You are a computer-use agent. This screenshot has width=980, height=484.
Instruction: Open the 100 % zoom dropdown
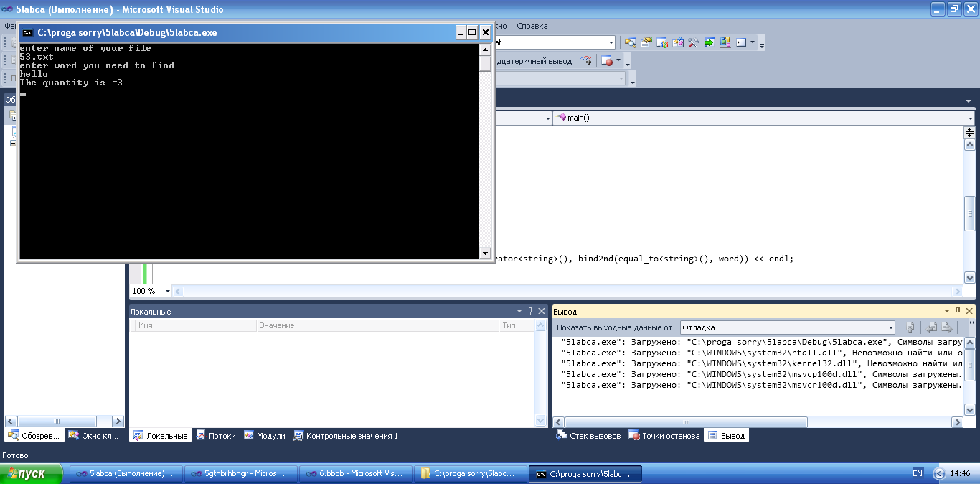(x=168, y=291)
